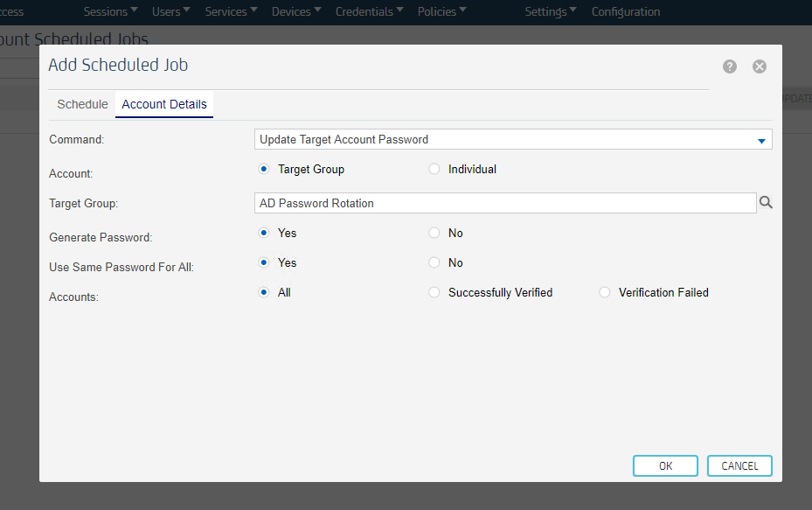Go to the Configuration menu item

[626, 11]
